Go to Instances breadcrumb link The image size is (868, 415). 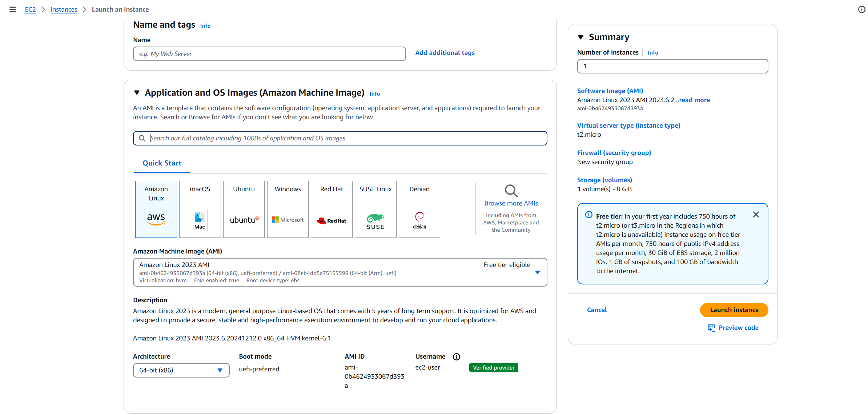(x=64, y=9)
